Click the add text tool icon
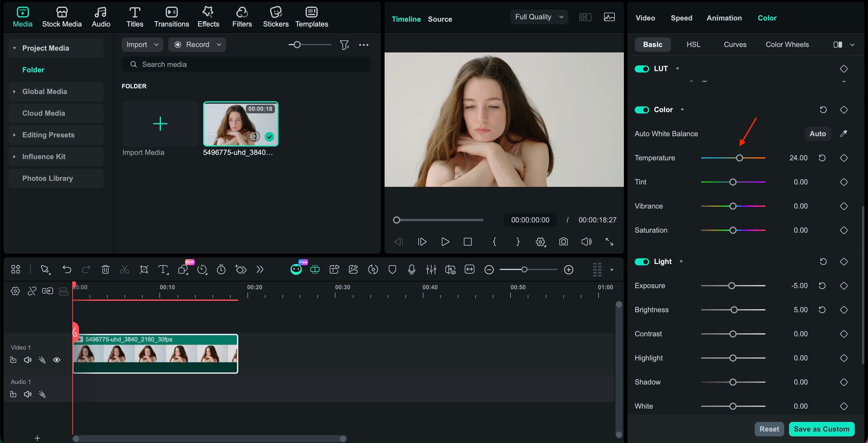This screenshot has height=443, width=868. click(x=163, y=269)
